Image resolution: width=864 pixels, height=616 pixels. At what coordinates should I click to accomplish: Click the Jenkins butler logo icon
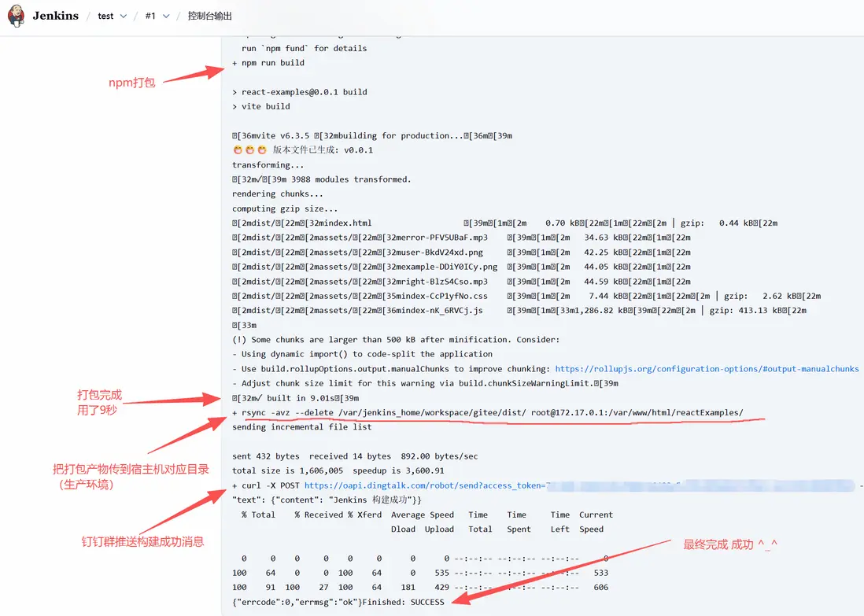tap(16, 16)
